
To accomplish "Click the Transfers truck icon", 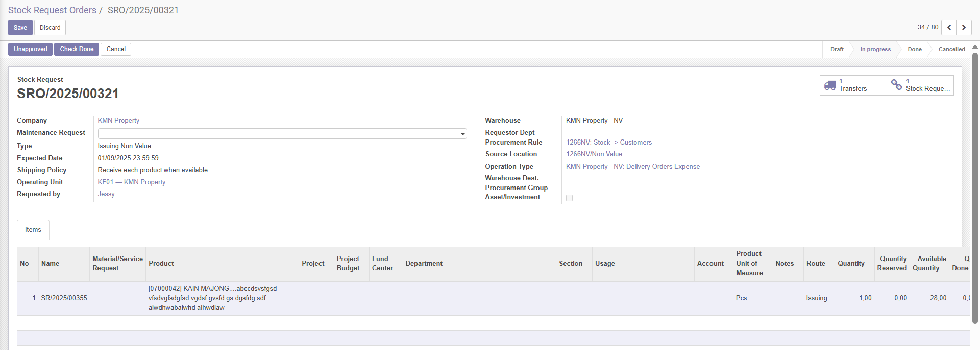I will (x=830, y=85).
